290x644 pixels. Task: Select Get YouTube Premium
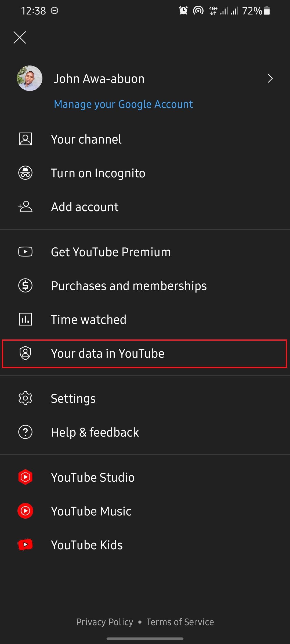(111, 252)
